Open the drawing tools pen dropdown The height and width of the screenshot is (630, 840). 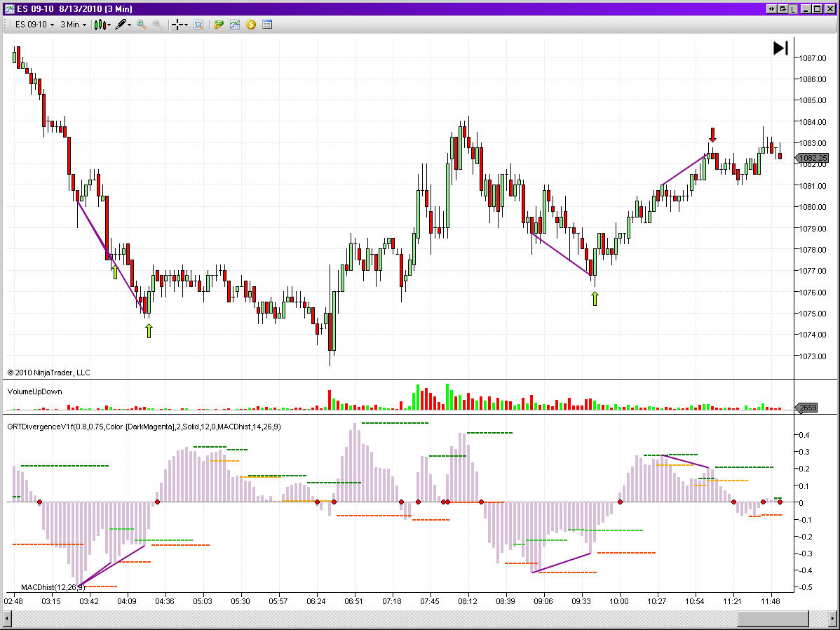click(123, 25)
